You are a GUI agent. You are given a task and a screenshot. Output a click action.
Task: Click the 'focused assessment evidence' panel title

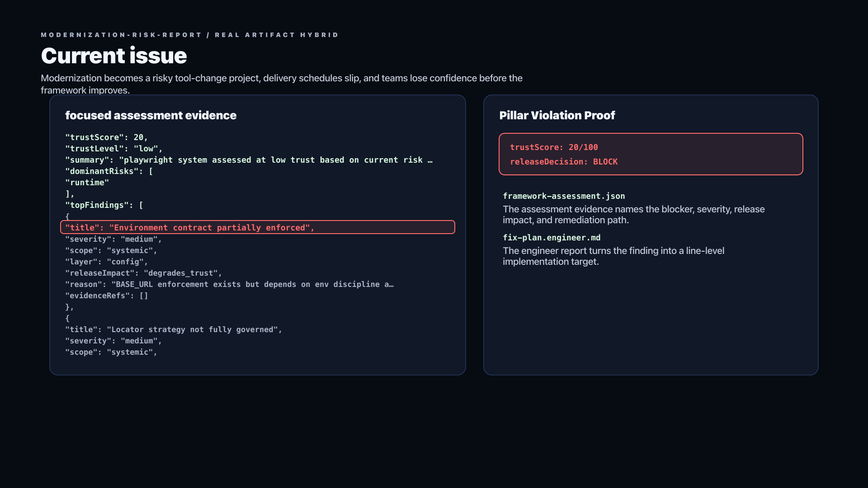click(151, 115)
